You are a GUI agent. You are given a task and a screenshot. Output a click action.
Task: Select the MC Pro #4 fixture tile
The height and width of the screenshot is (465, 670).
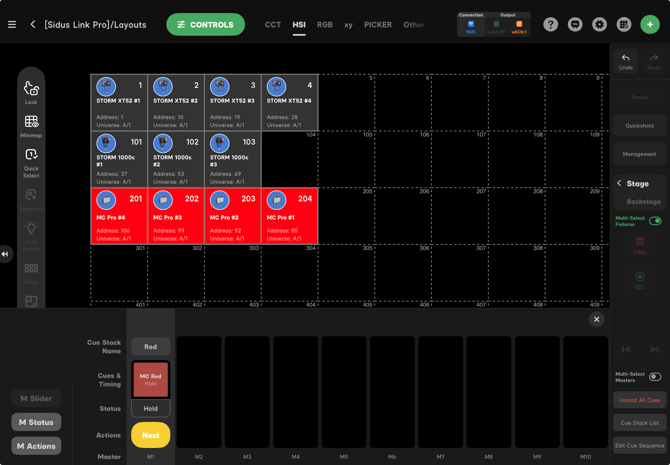pos(119,216)
